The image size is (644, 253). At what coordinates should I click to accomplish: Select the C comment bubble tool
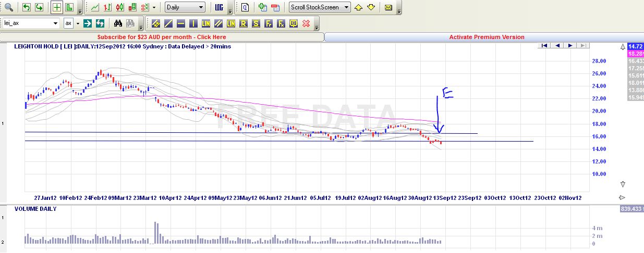tap(294, 23)
